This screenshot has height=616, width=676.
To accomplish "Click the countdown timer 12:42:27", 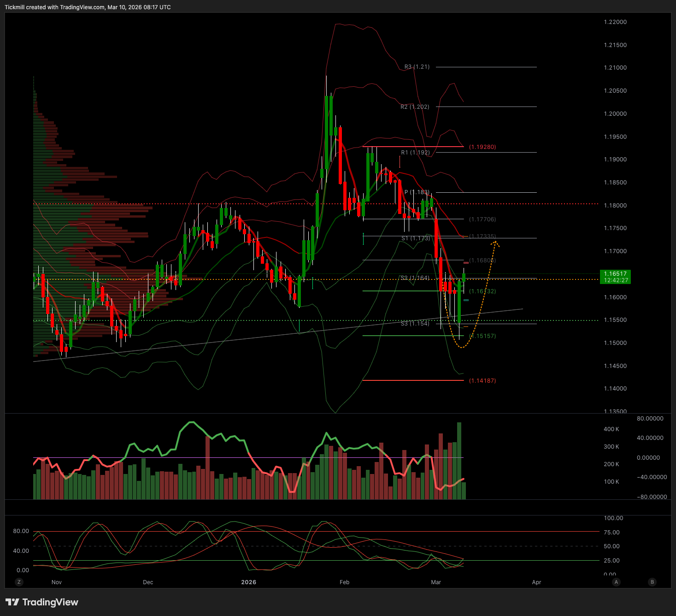I will coord(616,280).
